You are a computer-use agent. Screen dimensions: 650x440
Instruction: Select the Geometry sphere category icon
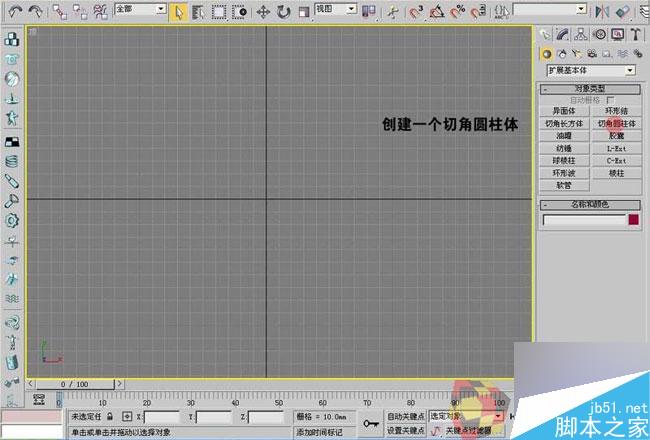547,54
